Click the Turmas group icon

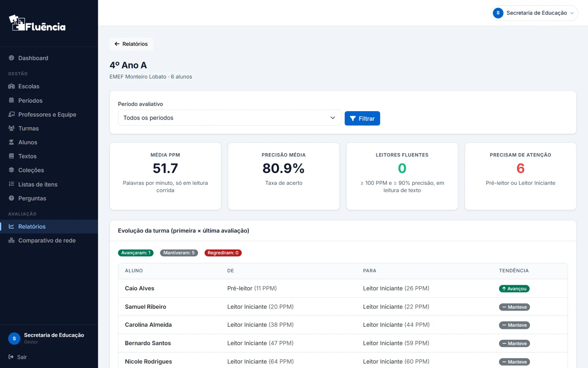click(x=11, y=128)
